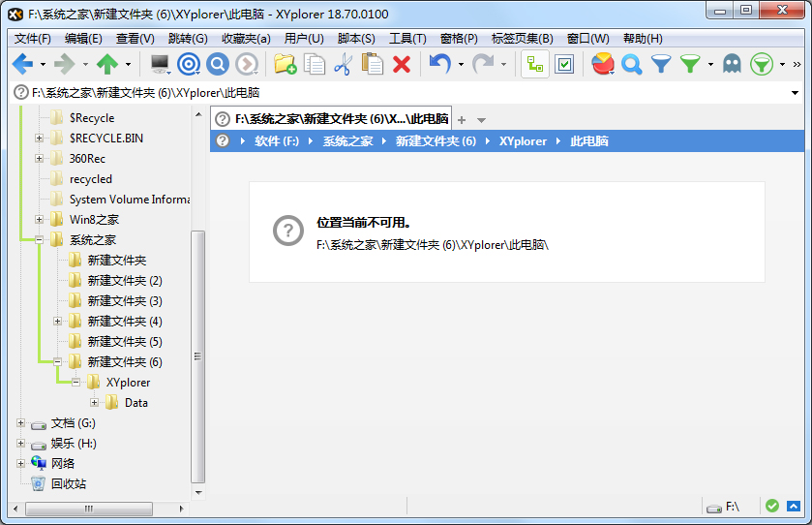Click the grey Redo arrow
Screen dimensions: 812x525
[483, 64]
